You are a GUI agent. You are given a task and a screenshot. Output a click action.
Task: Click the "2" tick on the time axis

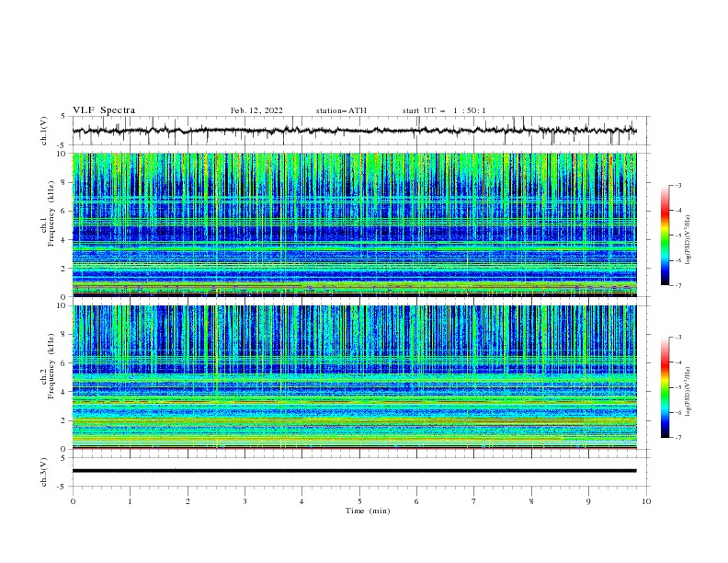[x=188, y=501]
